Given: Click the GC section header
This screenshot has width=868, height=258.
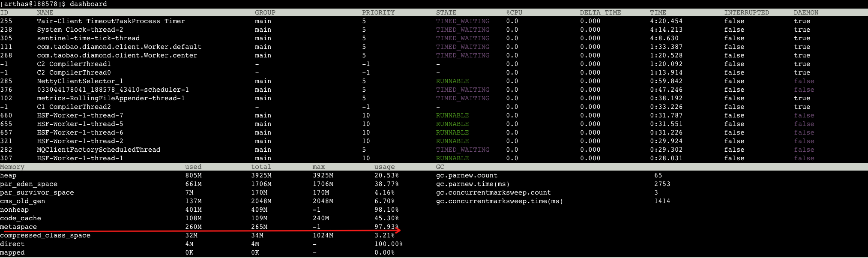Looking at the screenshot, I should [x=440, y=167].
